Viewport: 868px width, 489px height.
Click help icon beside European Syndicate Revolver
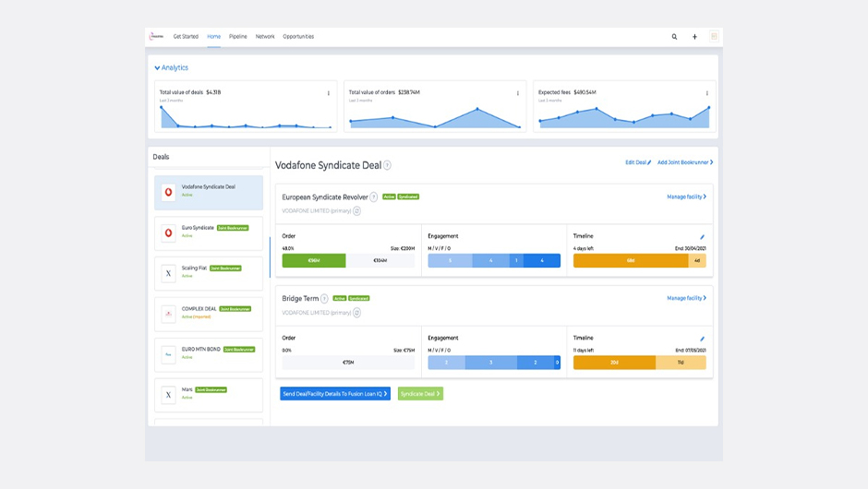click(x=374, y=197)
